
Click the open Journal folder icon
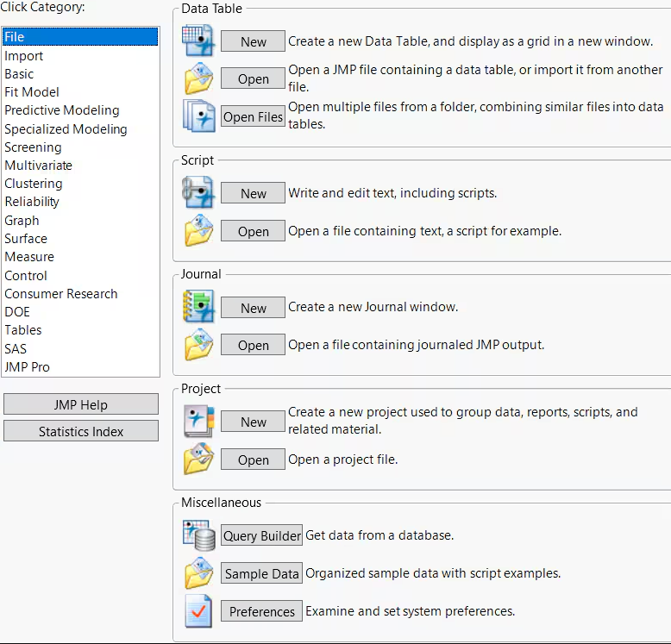(199, 344)
